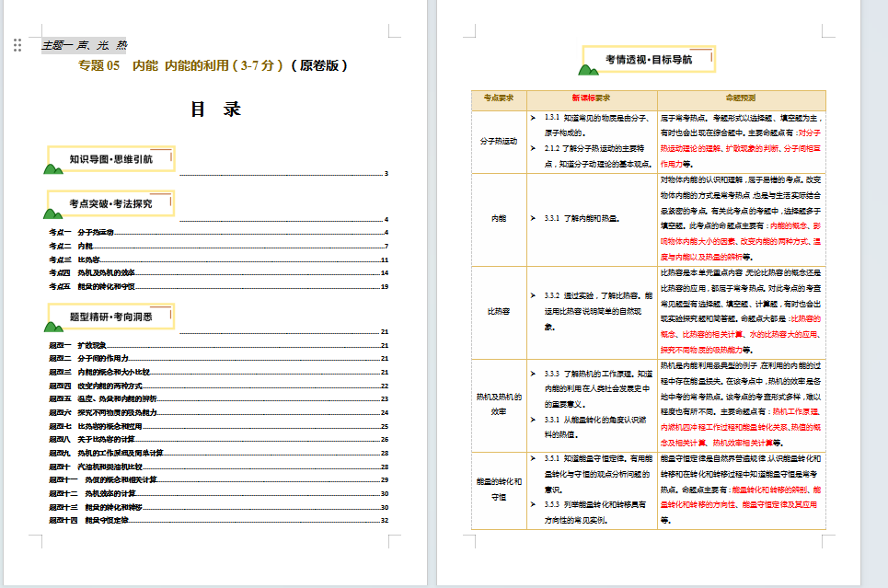Viewport: 888px width, 588px height.
Task: Click the requirement 3.5.3 列举能量转化和转移
Action: coord(595,513)
